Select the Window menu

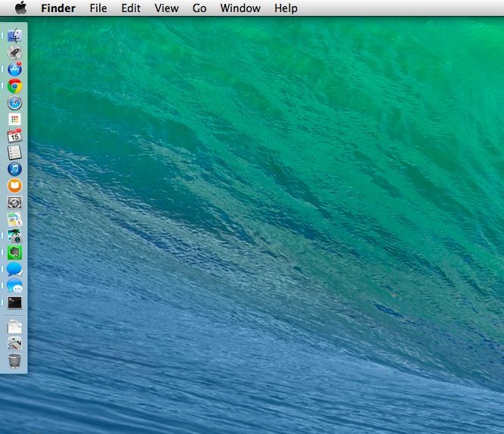pos(240,8)
